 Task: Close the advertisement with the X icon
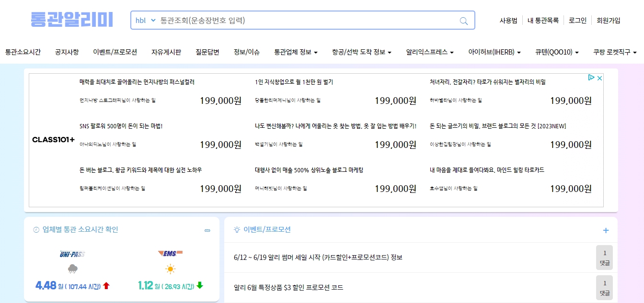click(x=599, y=78)
